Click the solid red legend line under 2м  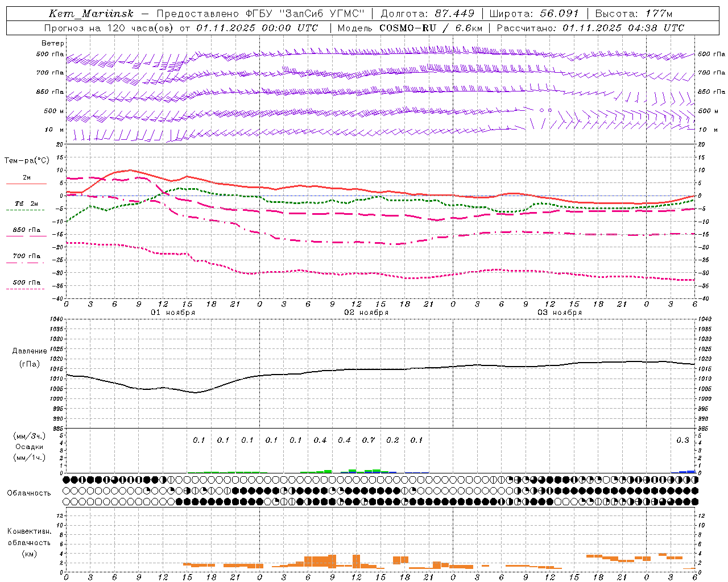click(x=26, y=184)
